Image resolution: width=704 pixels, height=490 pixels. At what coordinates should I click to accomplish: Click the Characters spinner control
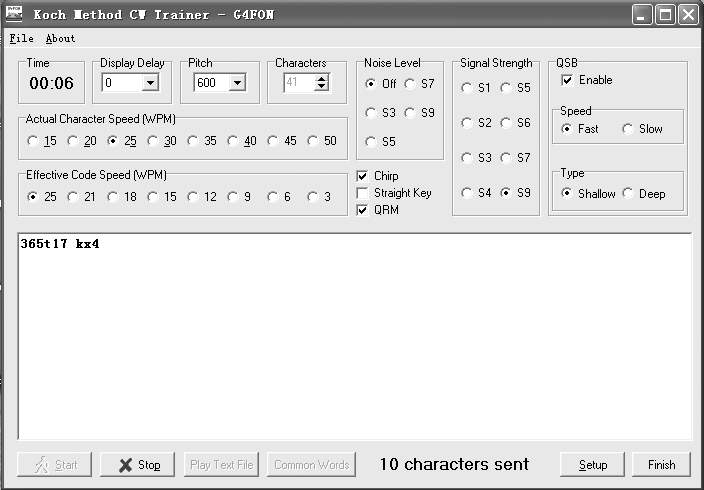tap(321, 83)
